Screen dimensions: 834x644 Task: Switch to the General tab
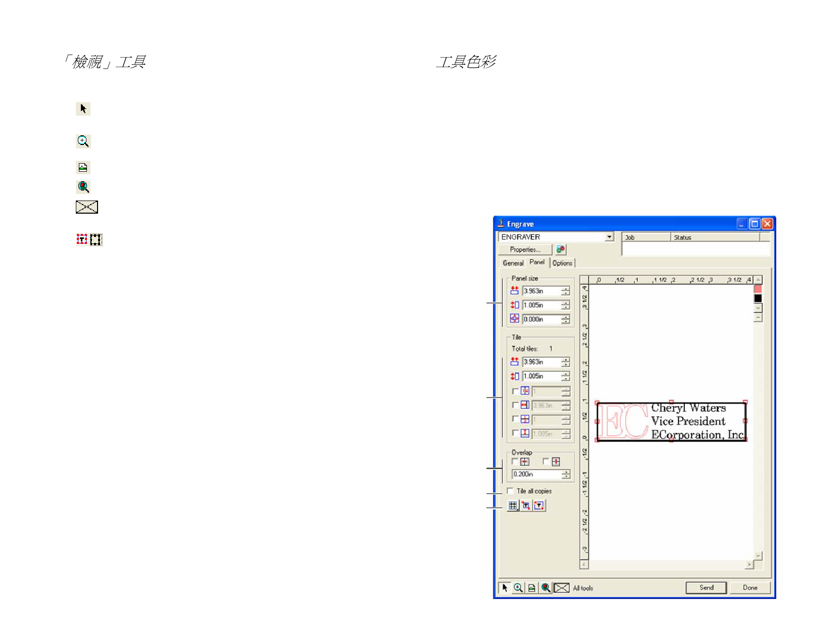point(513,263)
